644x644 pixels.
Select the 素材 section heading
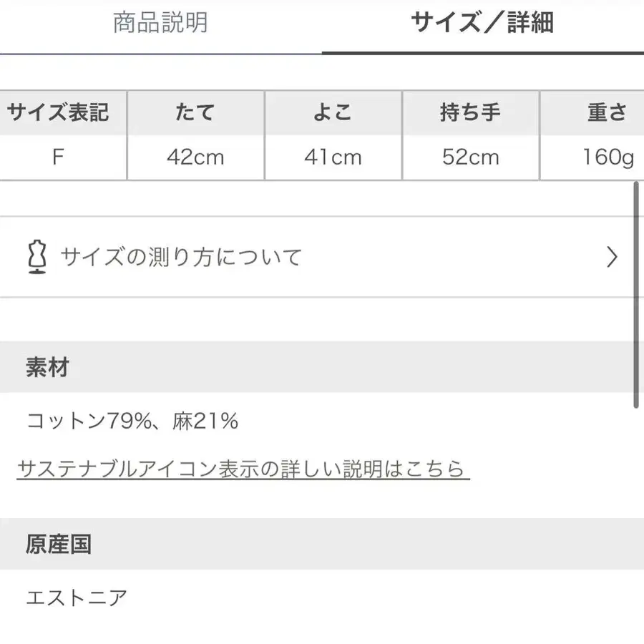(x=47, y=367)
